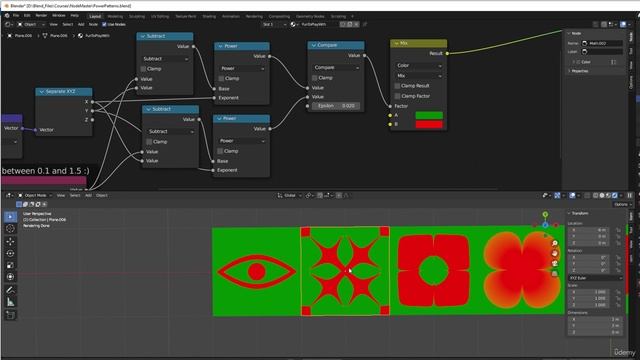Toggle Clamp checkbox on Compare node
This screenshot has height=360, width=640.
315,78
